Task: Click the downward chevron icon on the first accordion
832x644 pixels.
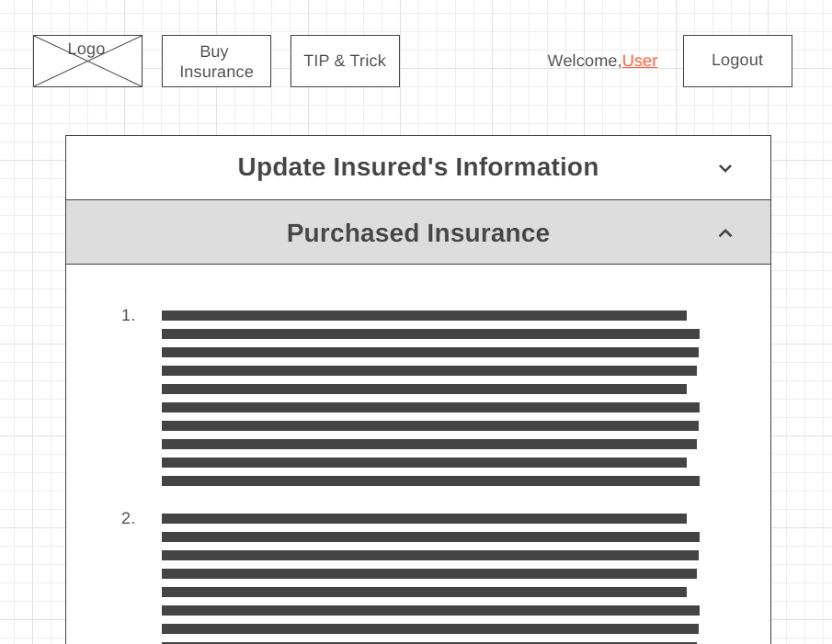Action: pos(725,168)
